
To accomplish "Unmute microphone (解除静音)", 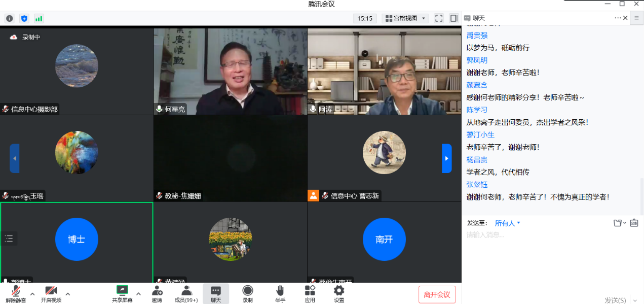I will click(16, 293).
